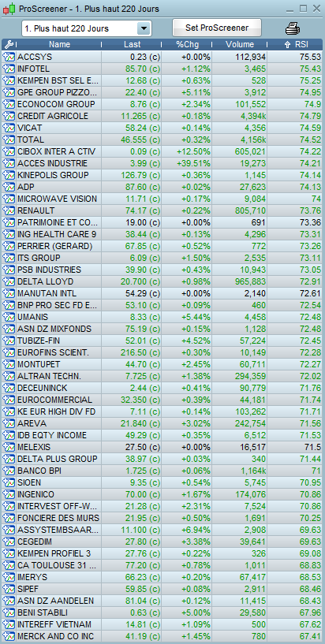Screen dimensions: 325x644
Task: Click the print icon
Action: click(293, 28)
